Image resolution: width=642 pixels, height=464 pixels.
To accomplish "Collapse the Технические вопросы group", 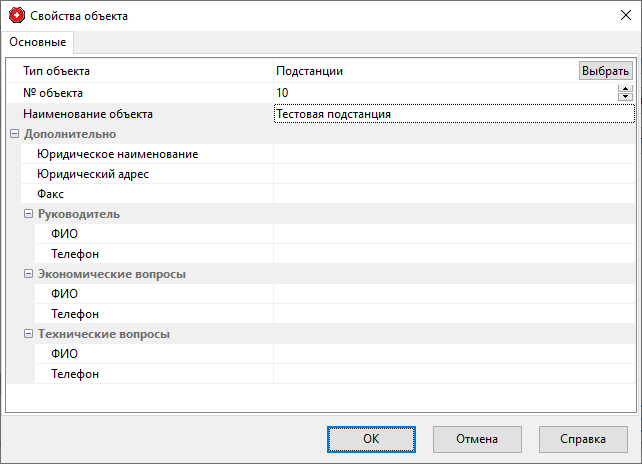I will pyautogui.click(x=28, y=334).
